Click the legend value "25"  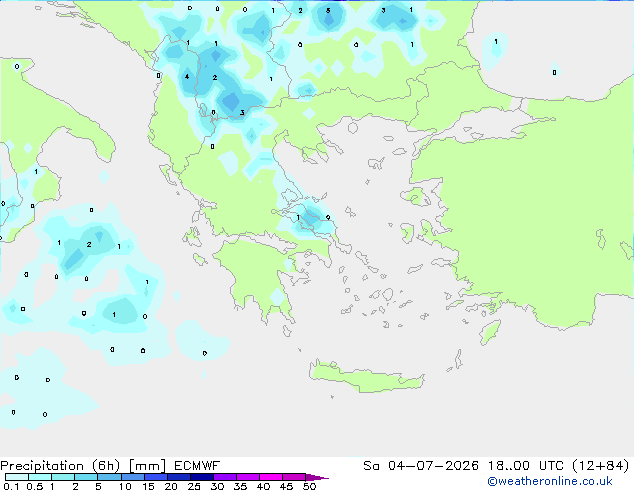[194, 486]
